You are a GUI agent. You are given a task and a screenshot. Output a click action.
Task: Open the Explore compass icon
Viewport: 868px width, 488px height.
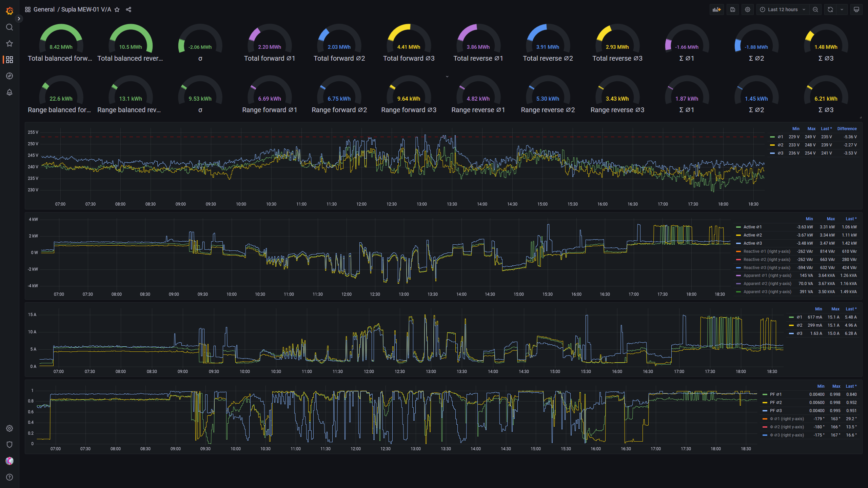[x=9, y=76]
